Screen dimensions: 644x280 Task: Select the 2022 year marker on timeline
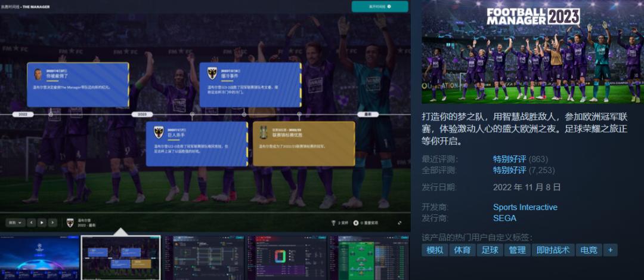pos(23,114)
